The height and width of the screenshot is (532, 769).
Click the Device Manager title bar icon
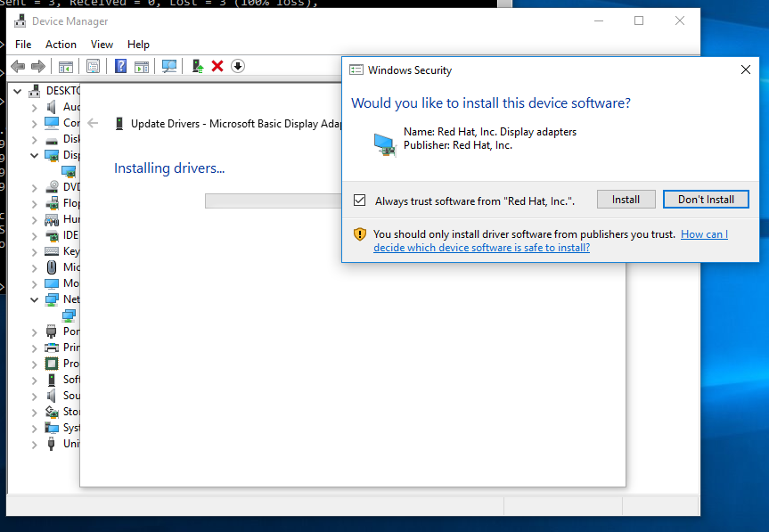20,21
